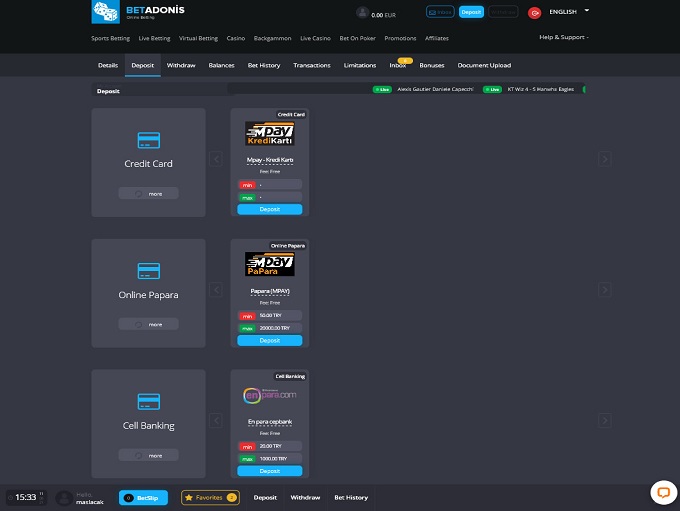Click the Credit Card category icon
680x511 pixels.
[x=148, y=139]
